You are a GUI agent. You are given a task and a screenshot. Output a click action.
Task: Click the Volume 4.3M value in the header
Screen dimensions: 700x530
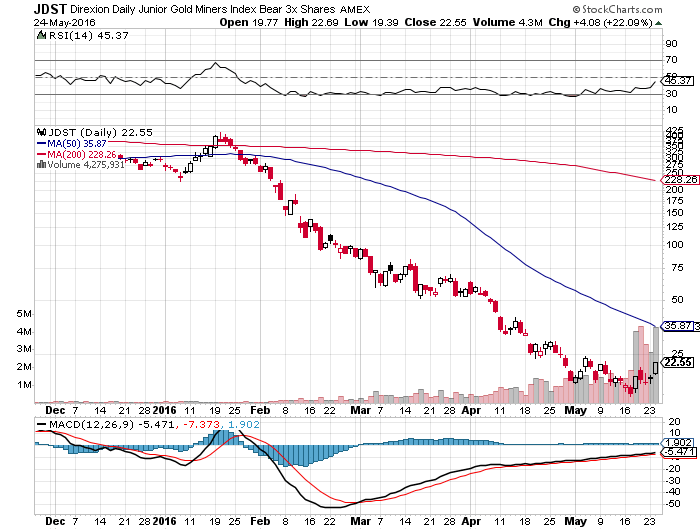[507, 22]
